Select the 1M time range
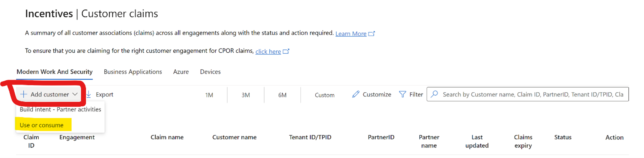Image resolution: width=644 pixels, height=158 pixels. click(209, 95)
